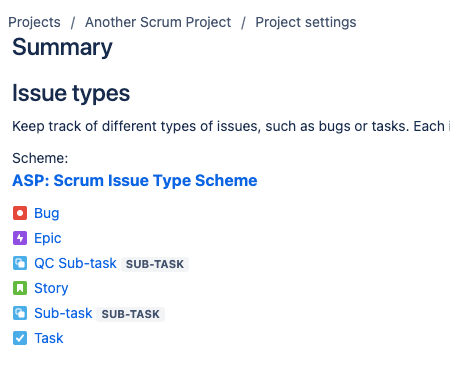
Task: Click the Sub-task issue type icon
Action: coord(20,313)
